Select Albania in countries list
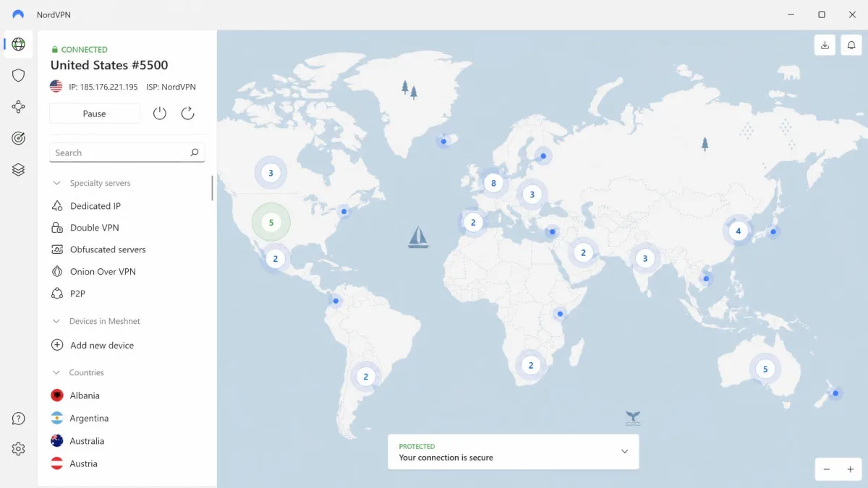The image size is (868, 488). coord(127,395)
